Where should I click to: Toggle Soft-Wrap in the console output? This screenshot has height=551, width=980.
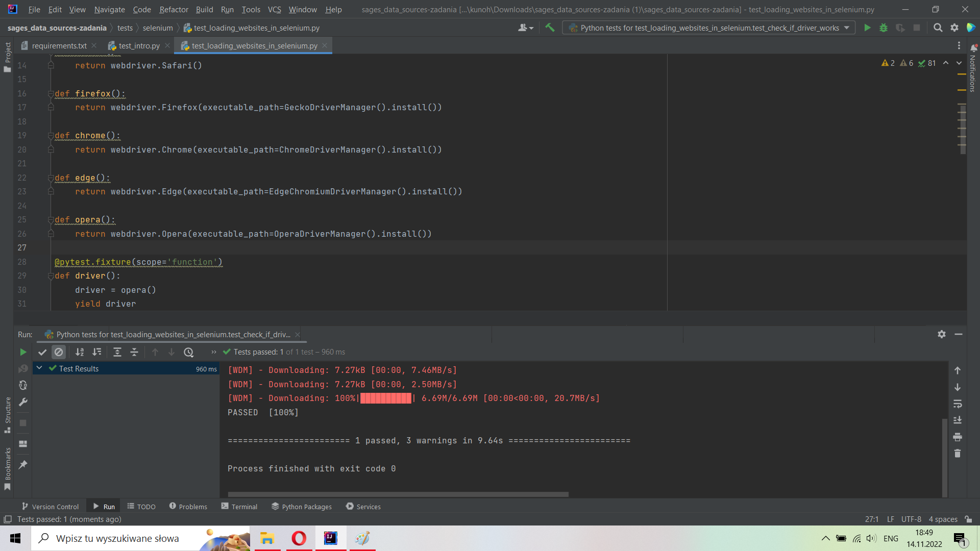958,404
